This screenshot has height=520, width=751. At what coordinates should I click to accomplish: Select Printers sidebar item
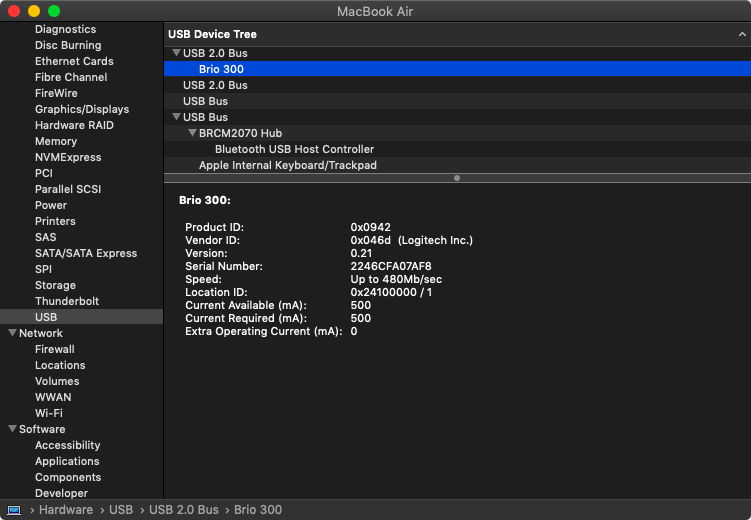[x=55, y=221]
